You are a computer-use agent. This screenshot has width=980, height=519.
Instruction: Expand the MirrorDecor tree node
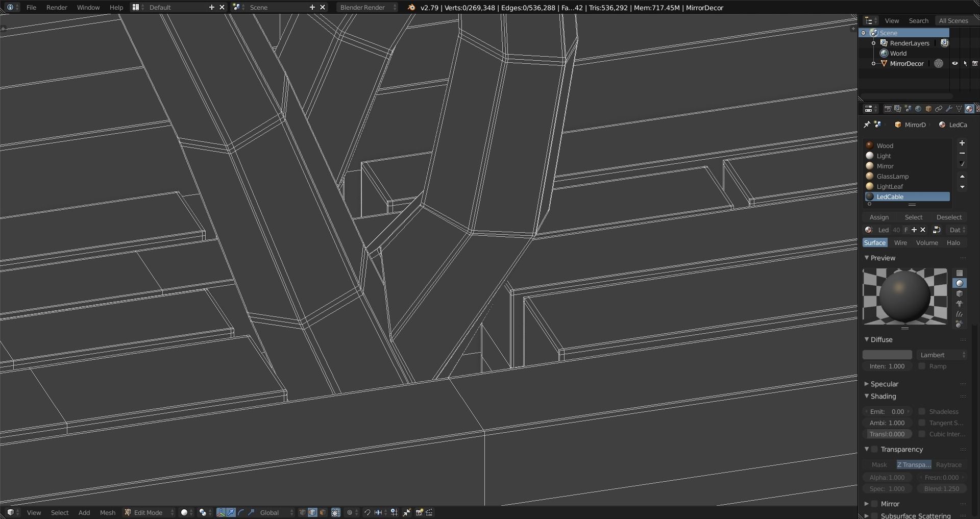coord(874,63)
